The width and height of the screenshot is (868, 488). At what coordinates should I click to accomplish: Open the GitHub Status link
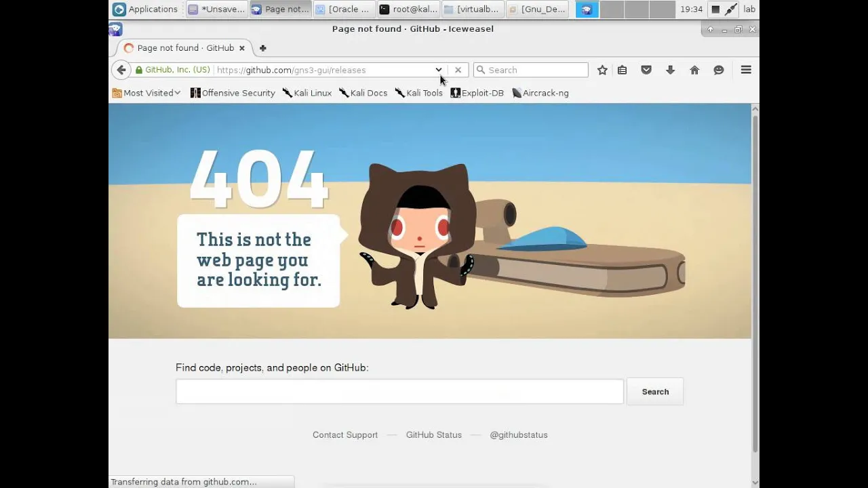pyautogui.click(x=434, y=435)
